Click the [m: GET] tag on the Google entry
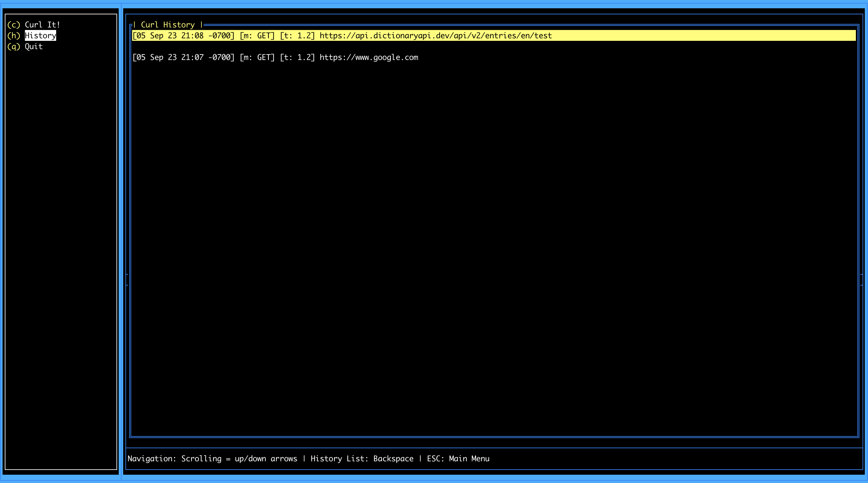Screen dimensions: 868x483 [x=257, y=58]
